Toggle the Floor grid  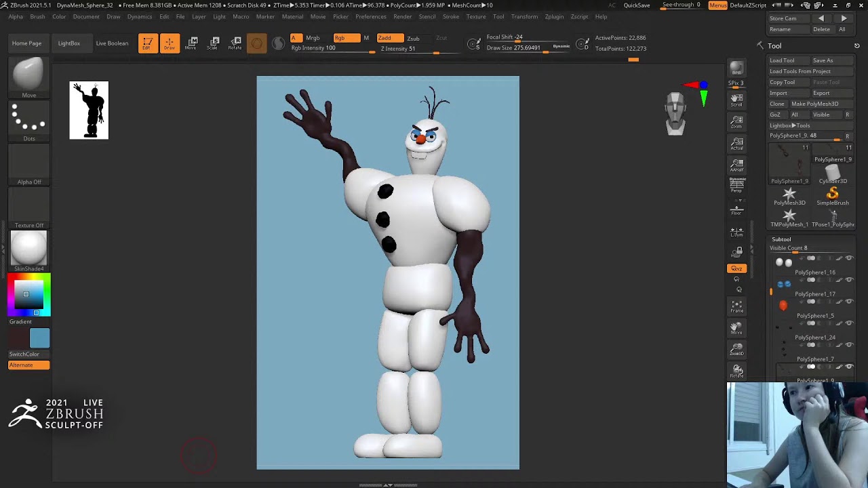pyautogui.click(x=736, y=209)
